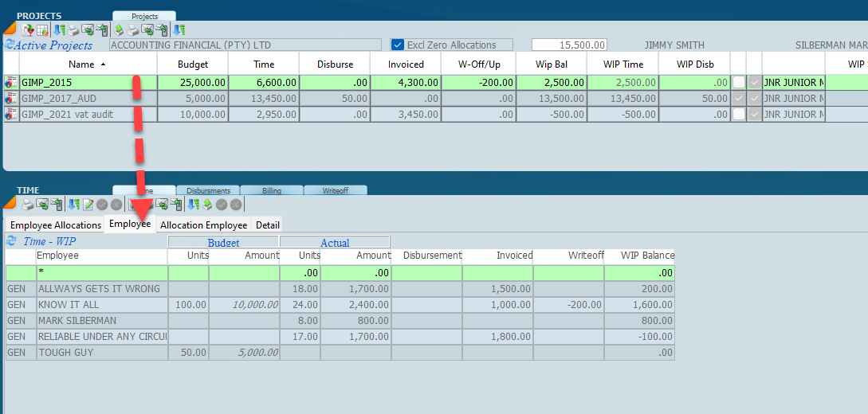This screenshot has width=868, height=414.
Task: Click the refresh icon beside Time - WIP
Action: tap(11, 240)
